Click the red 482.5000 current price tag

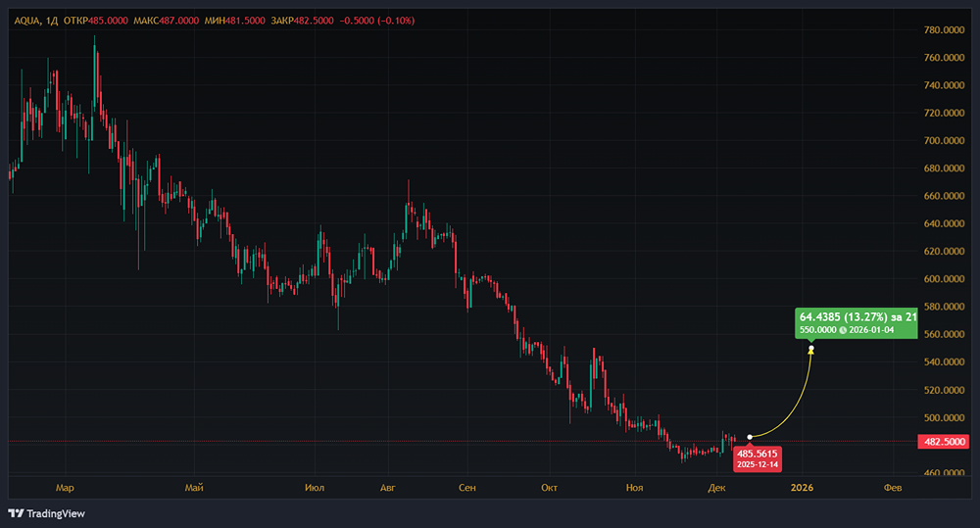(945, 442)
